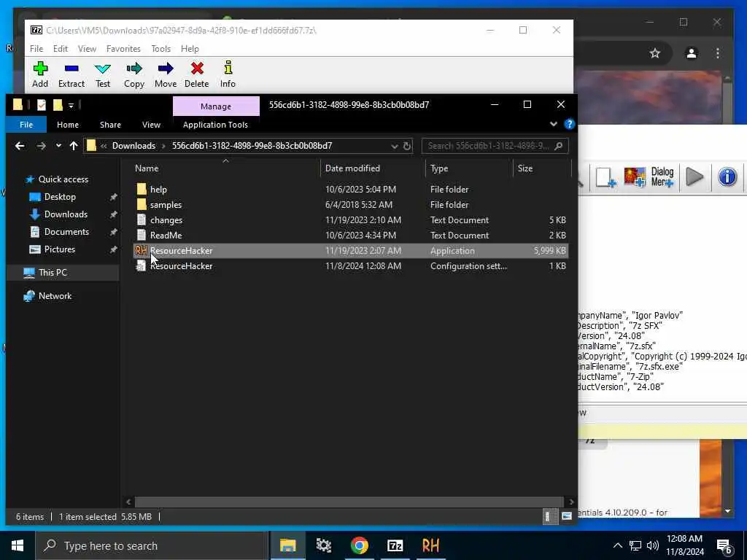Go forward with the Explorer forward arrow
This screenshot has width=747, height=560.
42,146
